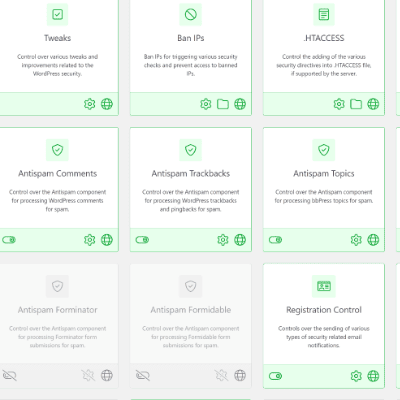
Task: Click the Ban IPs card title
Action: [x=191, y=38]
